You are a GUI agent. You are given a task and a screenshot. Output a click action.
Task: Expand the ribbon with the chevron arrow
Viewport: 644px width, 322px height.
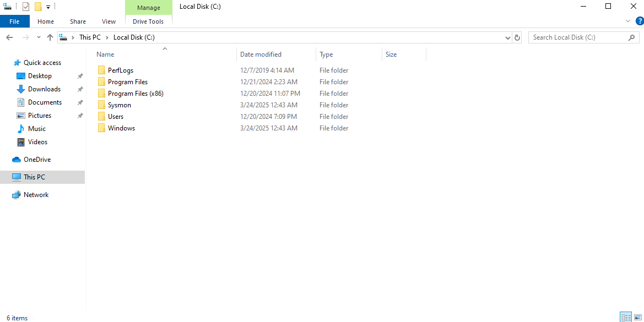pos(627,21)
